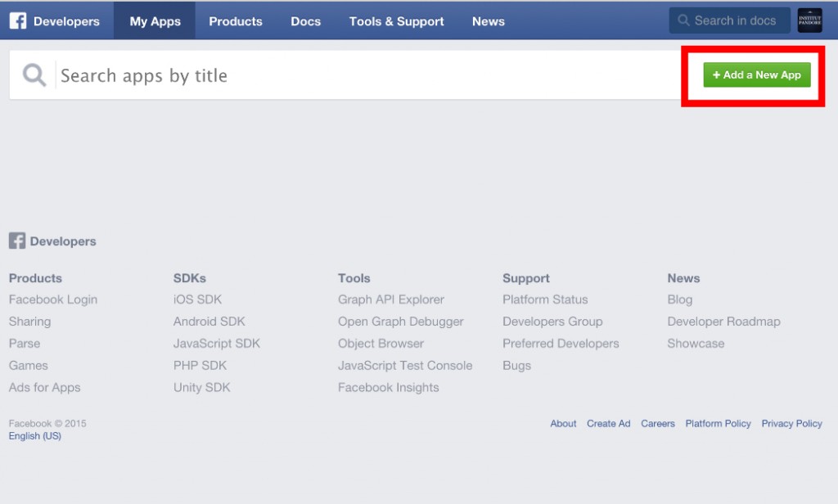This screenshot has width=838, height=504.
Task: Open the Products menu in the top bar
Action: 236,21
